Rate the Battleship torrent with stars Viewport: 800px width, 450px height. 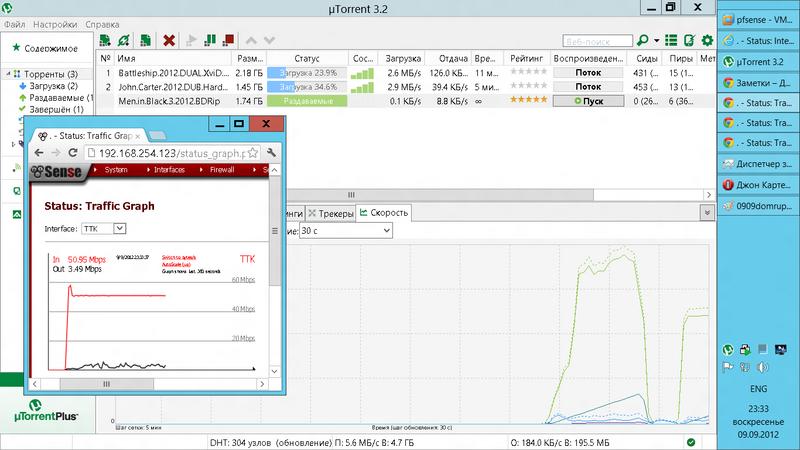coord(529,72)
